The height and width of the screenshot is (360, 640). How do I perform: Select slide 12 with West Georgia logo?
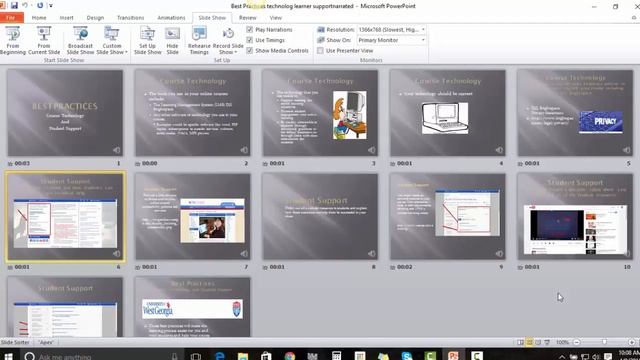pyautogui.click(x=193, y=307)
